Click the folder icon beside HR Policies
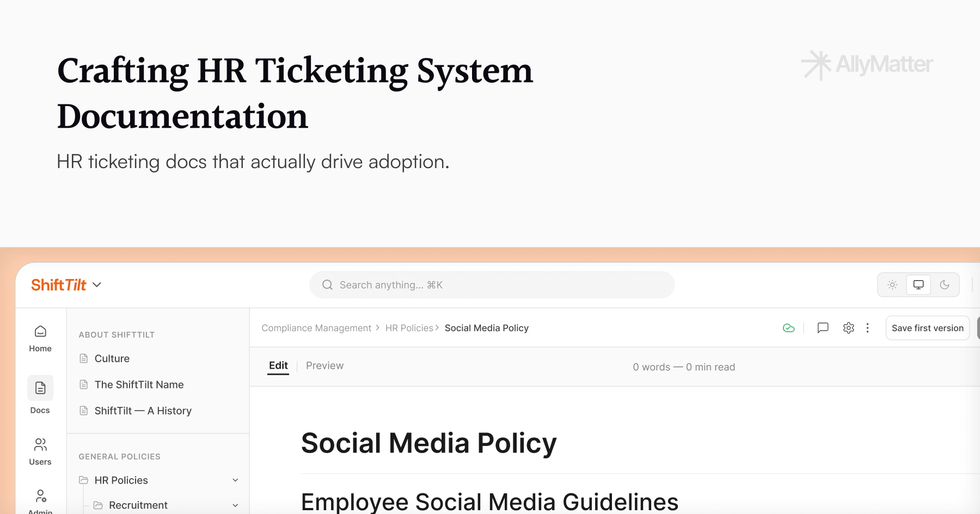This screenshot has width=980, height=514. (84, 480)
